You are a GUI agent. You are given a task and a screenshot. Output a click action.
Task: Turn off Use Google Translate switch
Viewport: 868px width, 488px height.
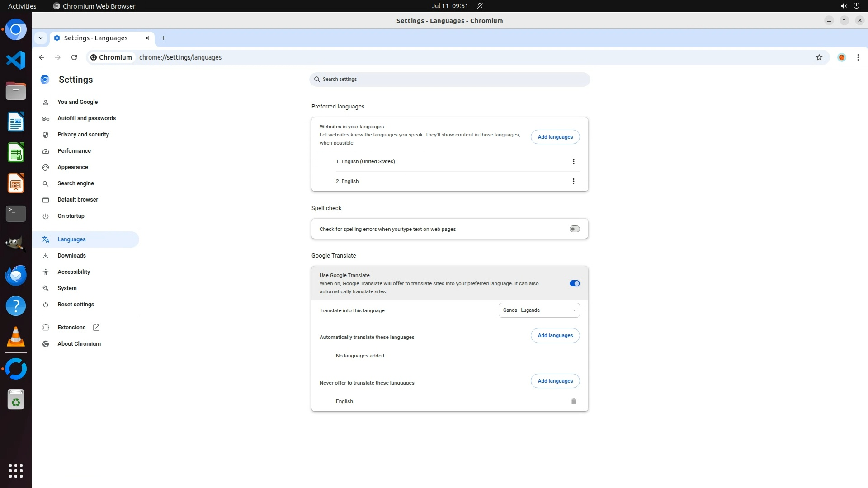574,283
